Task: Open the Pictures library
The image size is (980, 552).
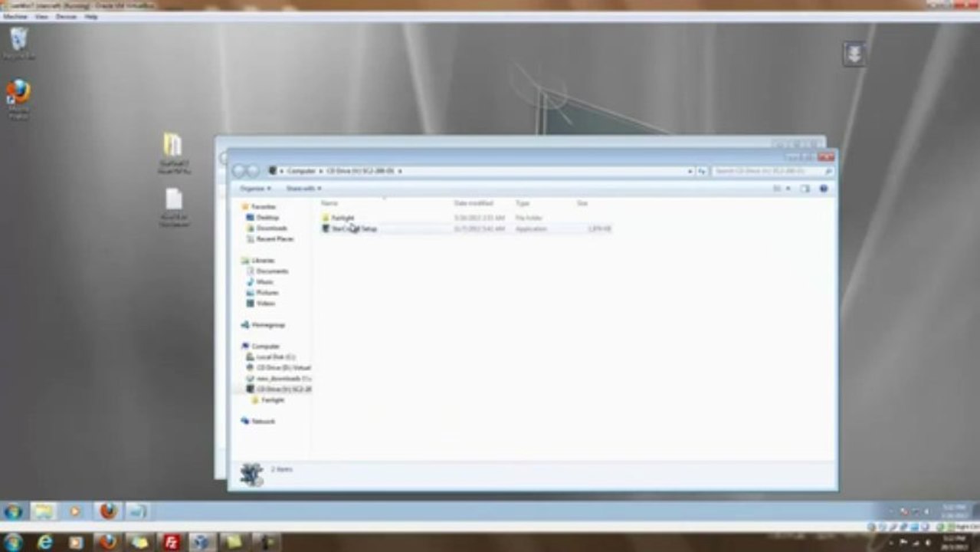Action: point(262,293)
